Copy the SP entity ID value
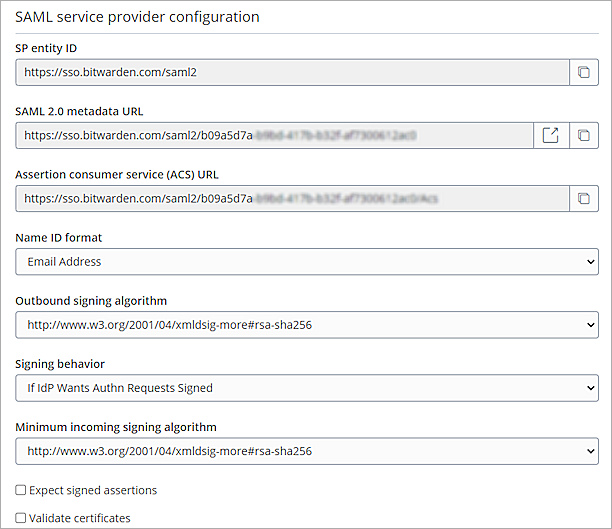 [x=584, y=72]
